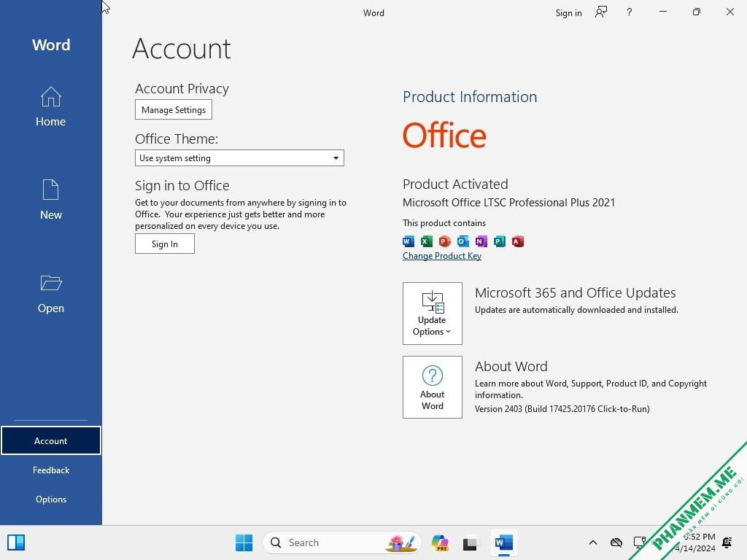
Task: Click the Microsoft Office LTSC Professional Plus 2021 text
Action: click(508, 203)
